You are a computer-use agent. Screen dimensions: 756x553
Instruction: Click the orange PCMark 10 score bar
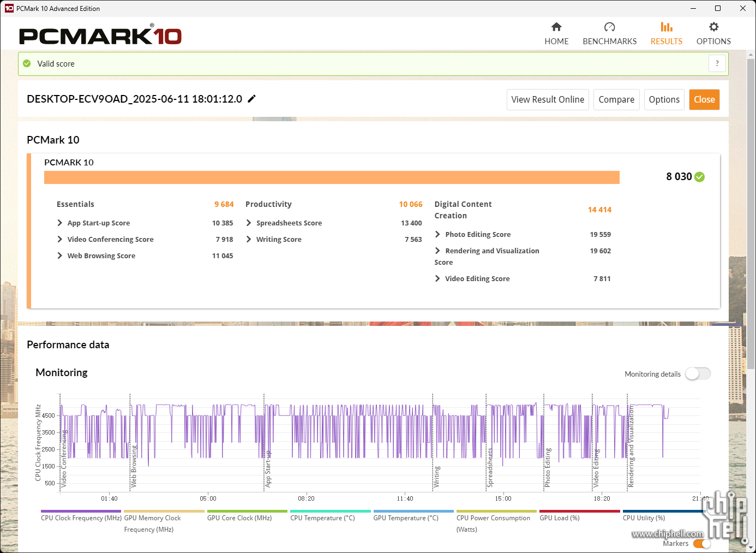[332, 177]
